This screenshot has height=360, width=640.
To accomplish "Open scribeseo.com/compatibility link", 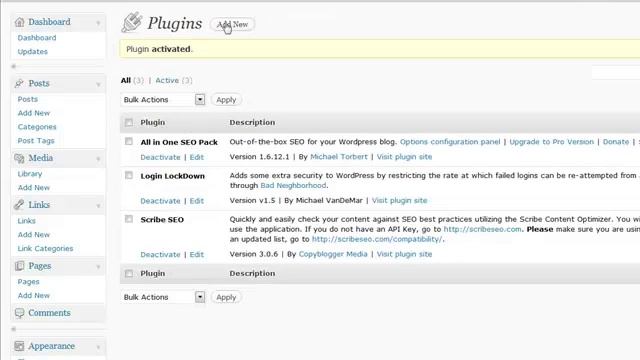I will click(x=377, y=239).
